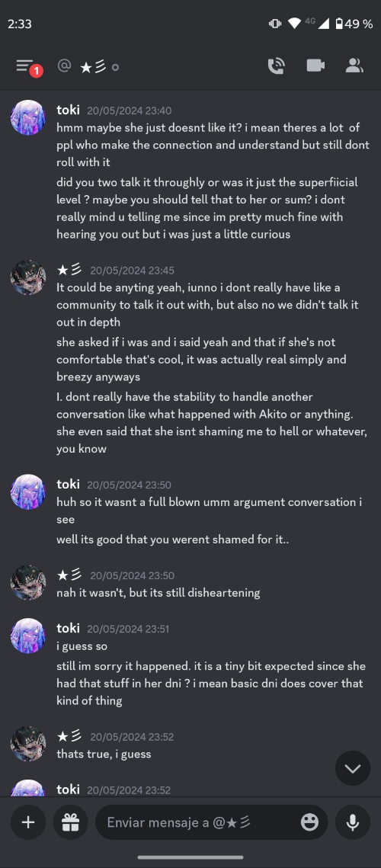Open the emoji picker
This screenshot has height=868, width=381.
tap(309, 822)
